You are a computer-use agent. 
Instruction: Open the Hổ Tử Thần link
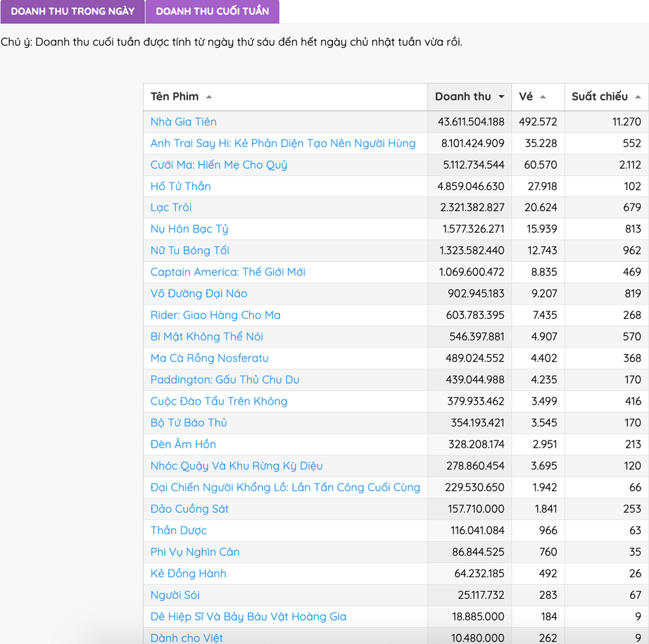pyautogui.click(x=180, y=187)
